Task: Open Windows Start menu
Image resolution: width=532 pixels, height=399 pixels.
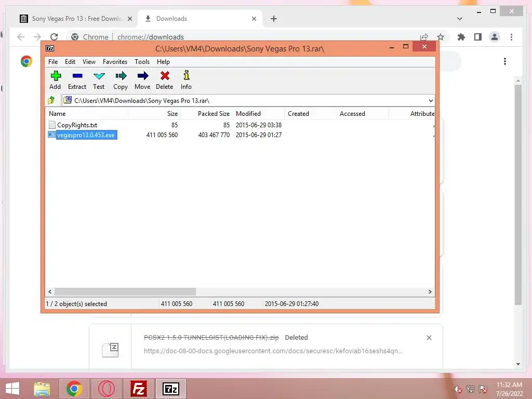Action: [x=12, y=389]
